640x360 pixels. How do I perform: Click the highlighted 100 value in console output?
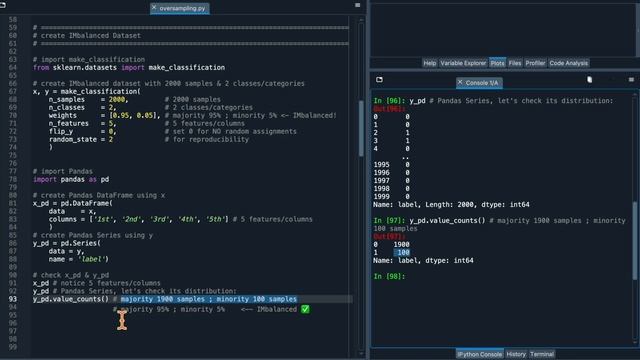tap(403, 253)
